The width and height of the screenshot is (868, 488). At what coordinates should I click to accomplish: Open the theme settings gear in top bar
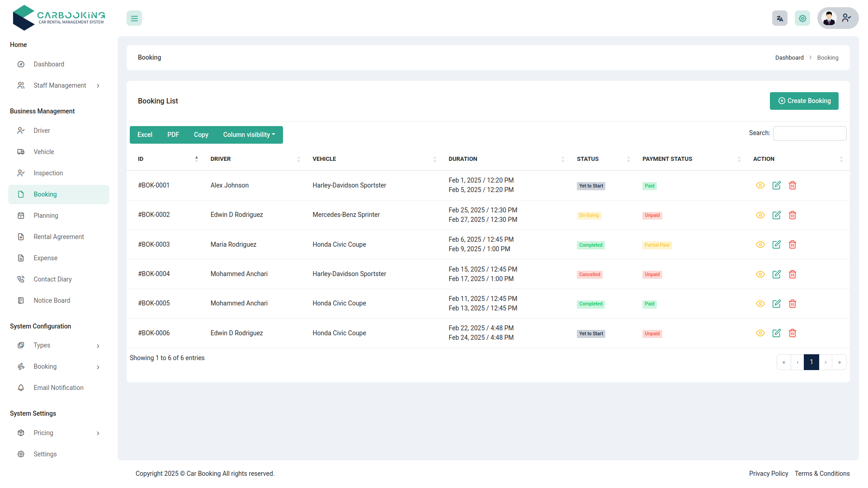click(802, 18)
